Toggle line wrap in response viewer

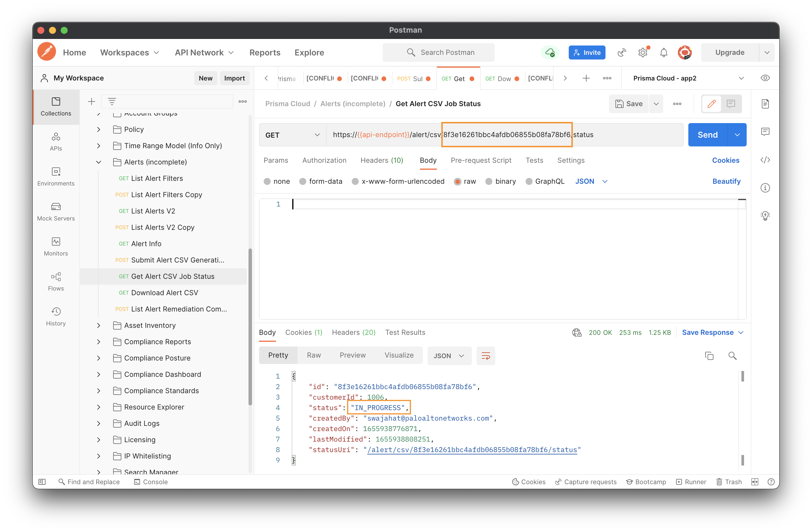(x=486, y=356)
